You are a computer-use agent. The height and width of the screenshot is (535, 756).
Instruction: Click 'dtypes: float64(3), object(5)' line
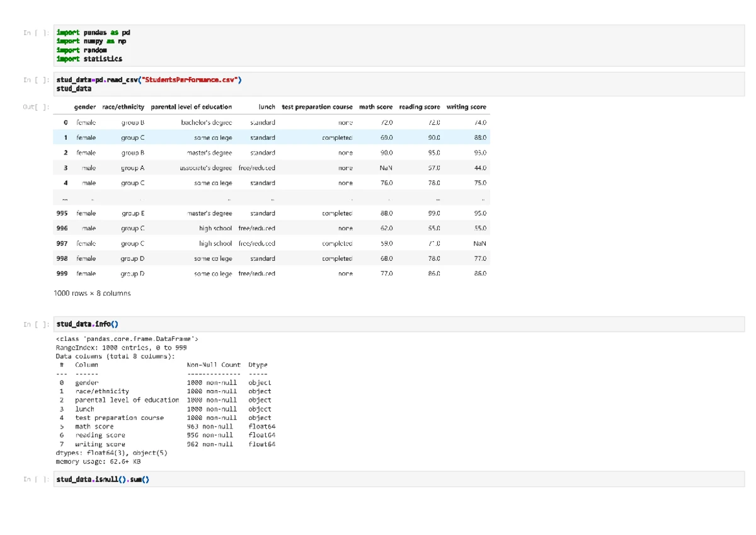pyautogui.click(x=112, y=453)
